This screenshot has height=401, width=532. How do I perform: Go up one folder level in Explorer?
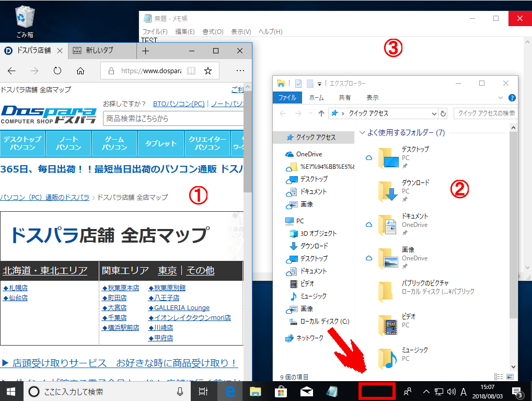(x=321, y=113)
